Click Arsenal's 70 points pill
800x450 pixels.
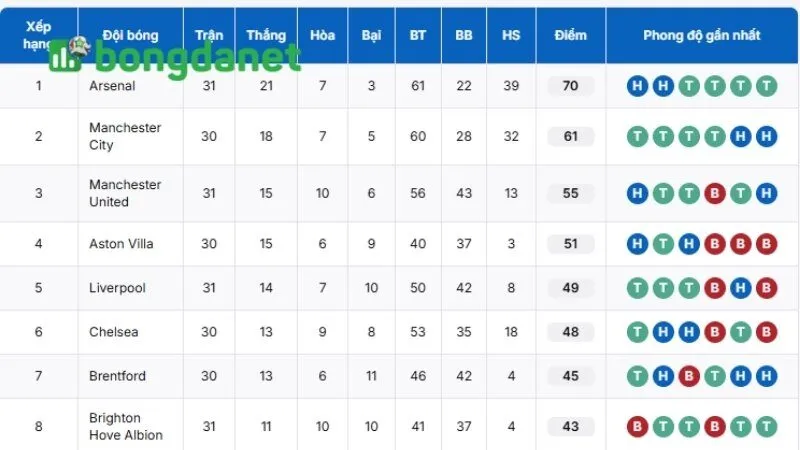(x=570, y=86)
